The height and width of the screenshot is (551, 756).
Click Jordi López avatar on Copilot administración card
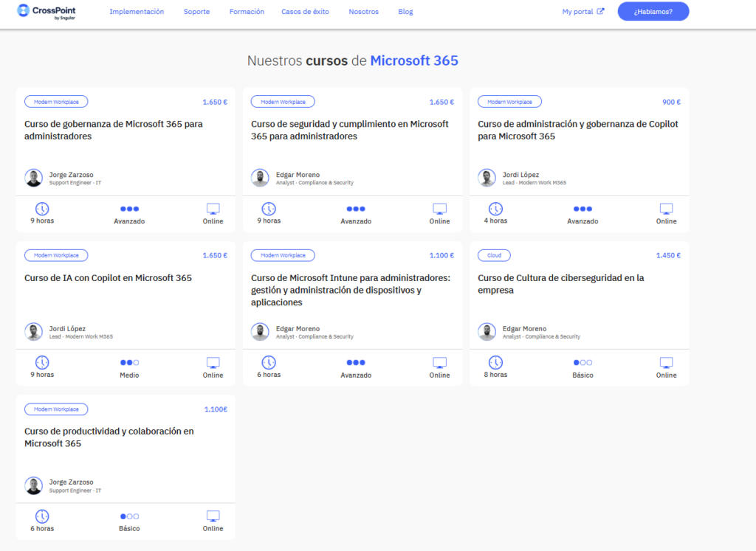pos(487,178)
